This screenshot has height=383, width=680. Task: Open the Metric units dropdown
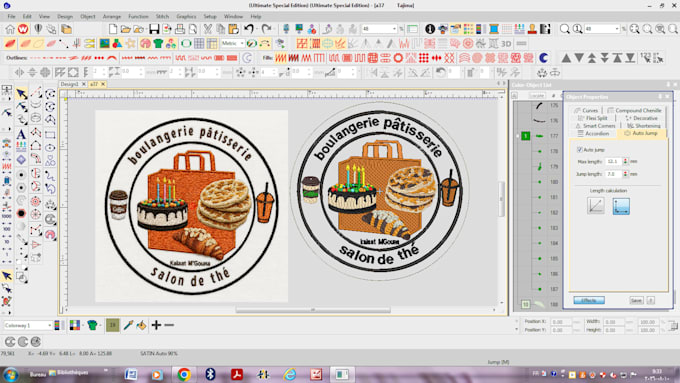click(232, 43)
